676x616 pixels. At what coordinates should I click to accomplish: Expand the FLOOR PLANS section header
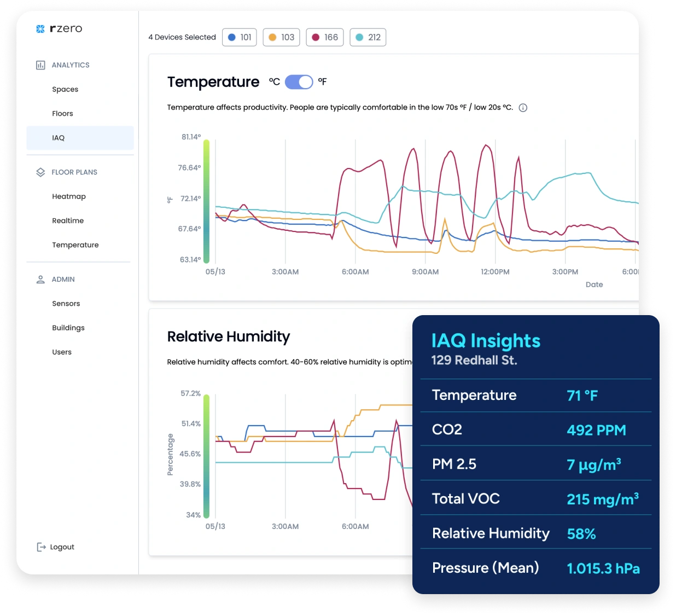pos(74,172)
